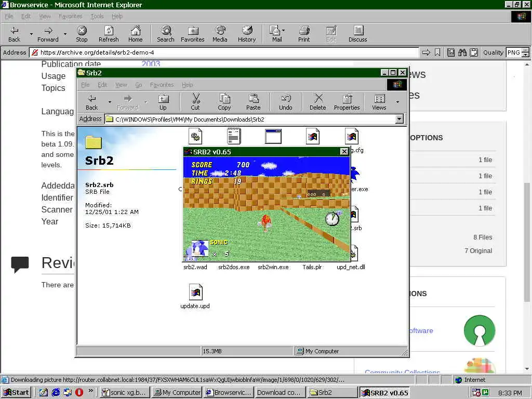Screen dimensions: 532x399
Task: Click the Go arrow next to address bar
Action: point(426,52)
